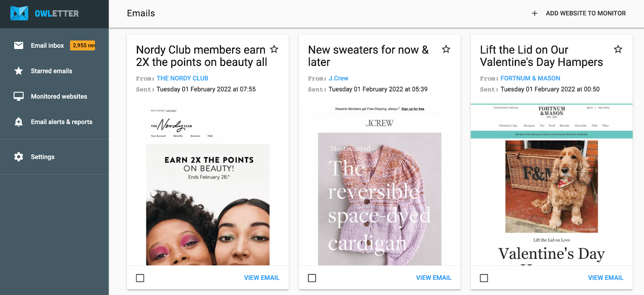Check the Fortnum & Mason email checkbox
Viewport: 644px width, 295px height.
pyautogui.click(x=484, y=278)
